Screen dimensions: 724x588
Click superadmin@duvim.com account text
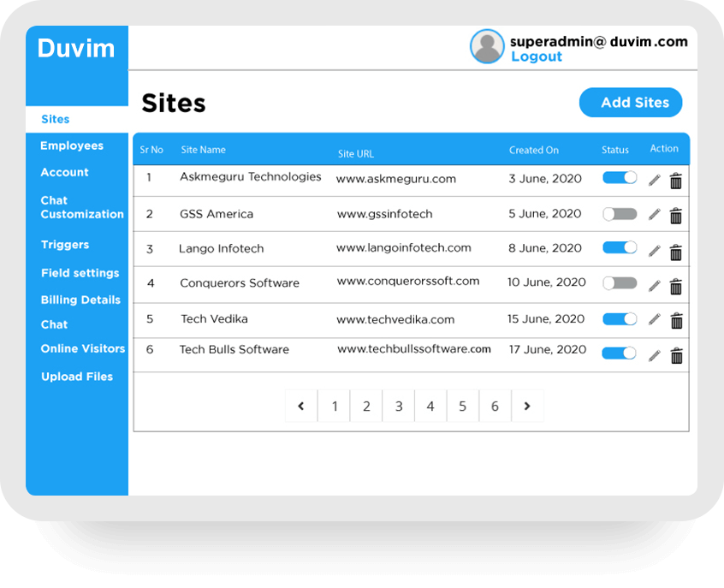(x=599, y=42)
